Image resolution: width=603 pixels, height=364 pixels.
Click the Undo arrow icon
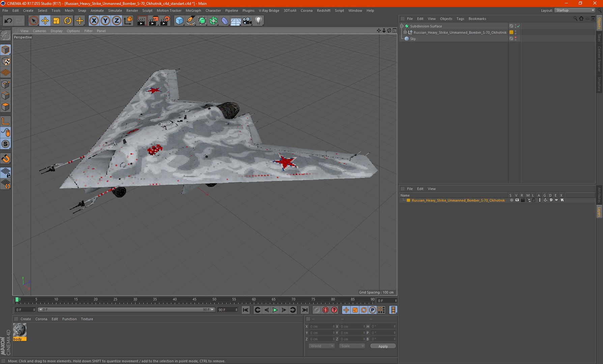pyautogui.click(x=8, y=21)
